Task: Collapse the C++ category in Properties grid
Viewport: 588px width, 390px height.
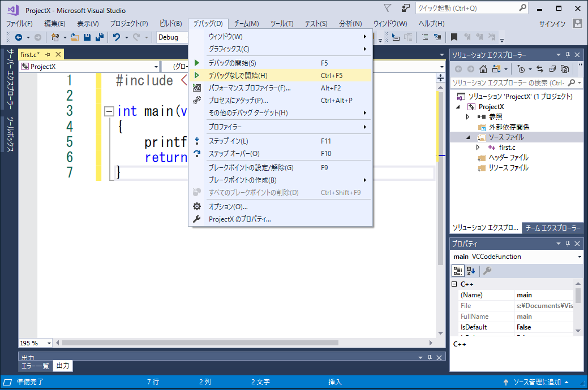Action: pos(454,284)
